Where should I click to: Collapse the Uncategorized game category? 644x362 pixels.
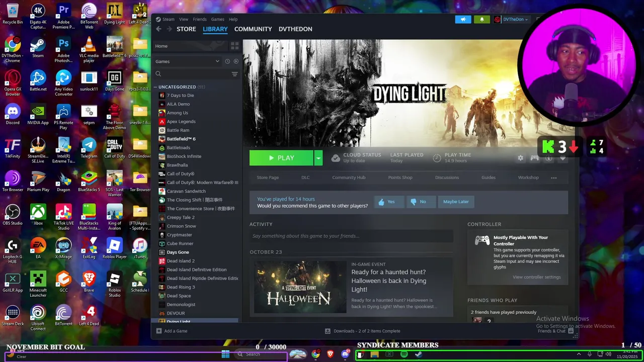[x=156, y=87]
